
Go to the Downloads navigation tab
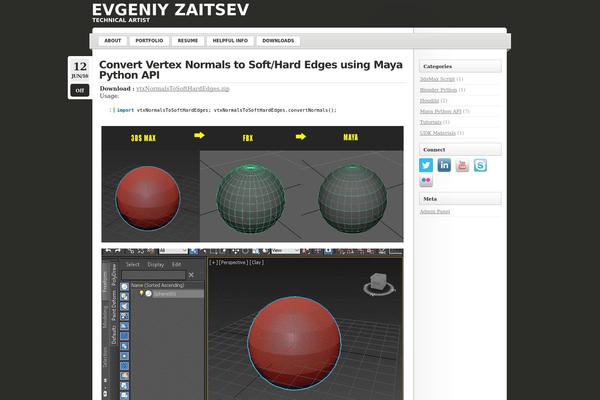[x=277, y=41]
